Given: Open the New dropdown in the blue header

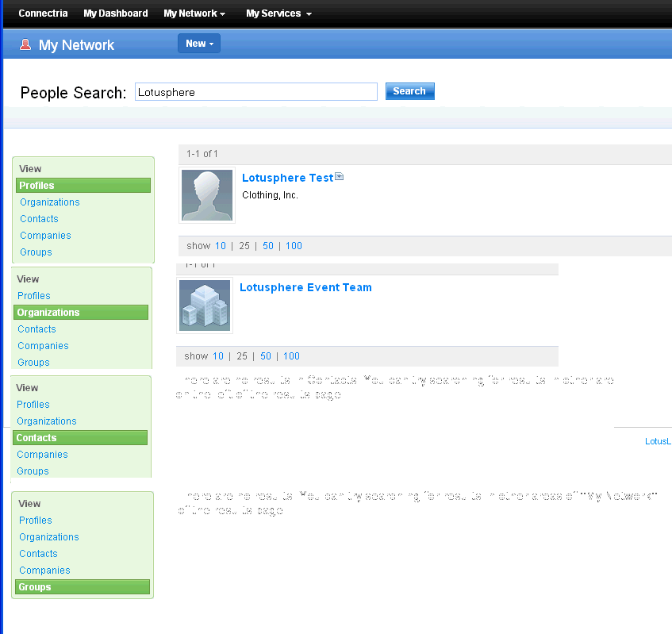Looking at the screenshot, I should click(198, 43).
